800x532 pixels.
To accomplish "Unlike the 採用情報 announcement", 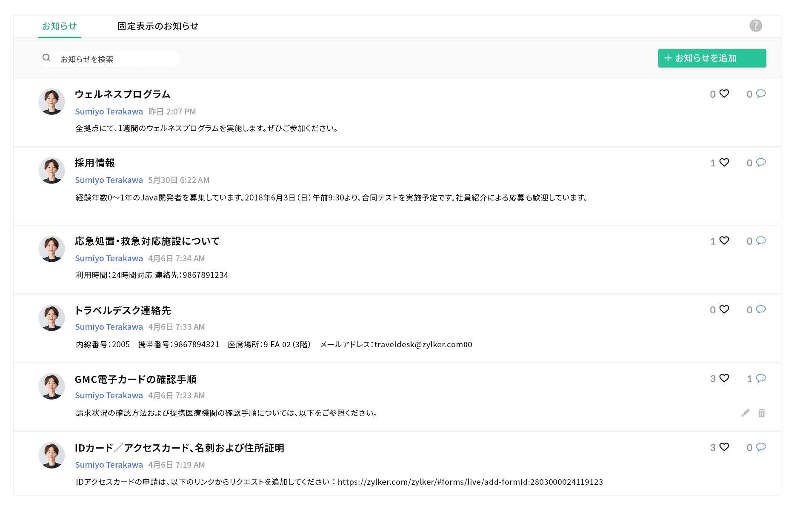I will coord(724,163).
